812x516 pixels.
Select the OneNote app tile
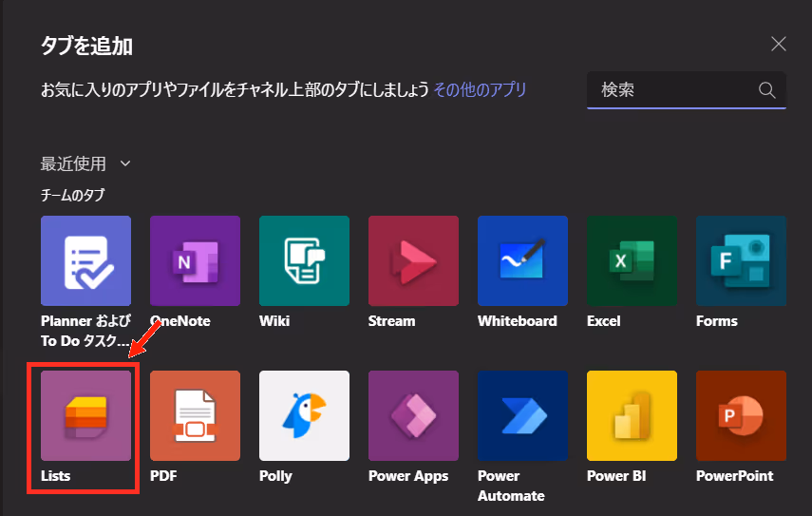196,260
